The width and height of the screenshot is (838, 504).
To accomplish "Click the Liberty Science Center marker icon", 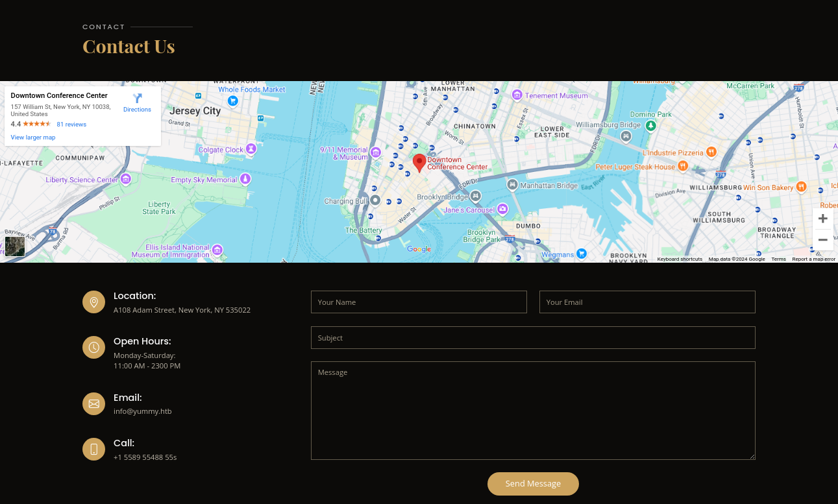I will click(x=126, y=178).
